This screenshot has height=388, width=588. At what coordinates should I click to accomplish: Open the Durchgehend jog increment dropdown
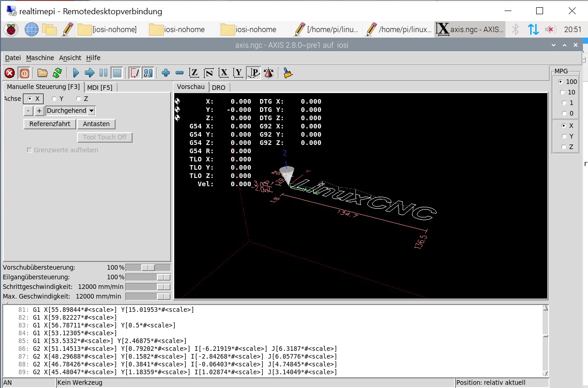coord(91,111)
